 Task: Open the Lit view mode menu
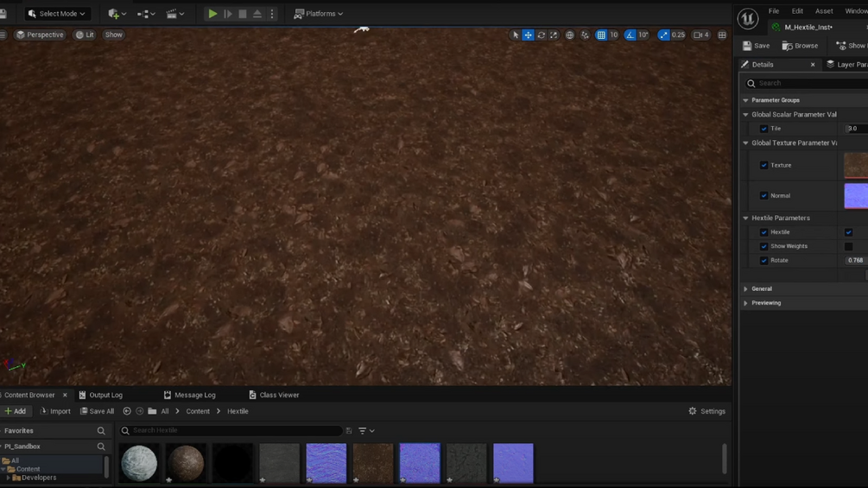(x=85, y=35)
